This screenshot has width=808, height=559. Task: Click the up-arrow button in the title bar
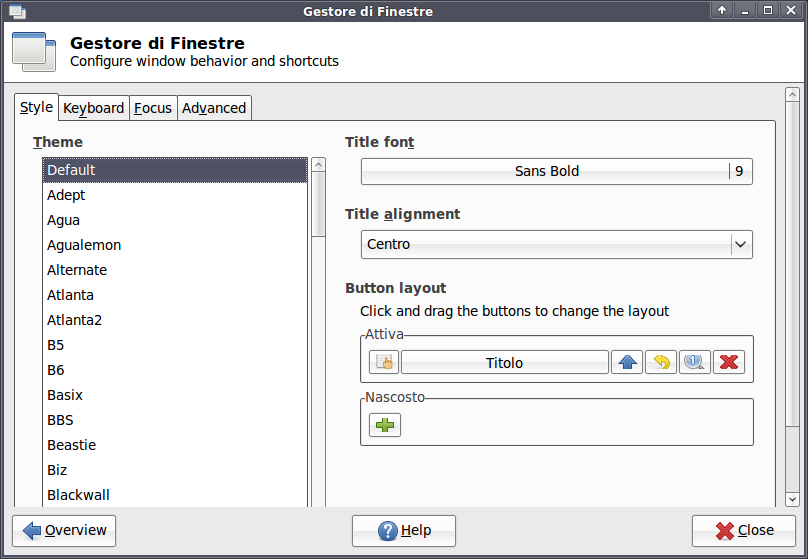click(722, 11)
